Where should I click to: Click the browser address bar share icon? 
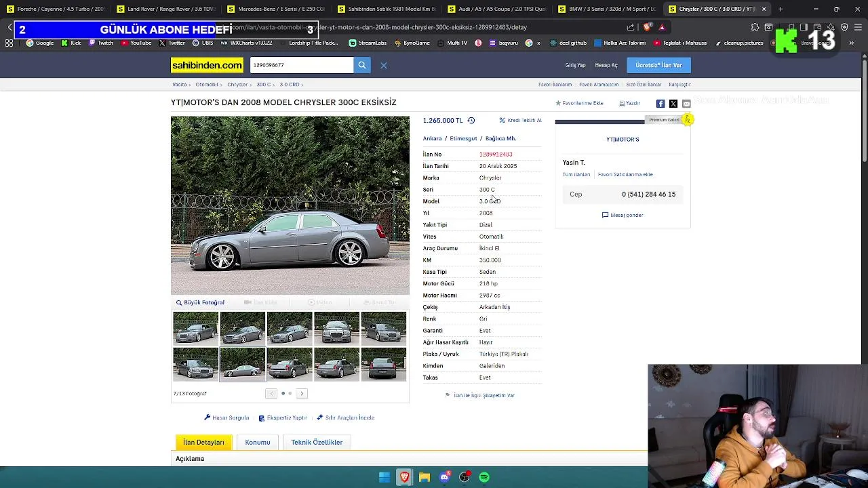[631, 27]
